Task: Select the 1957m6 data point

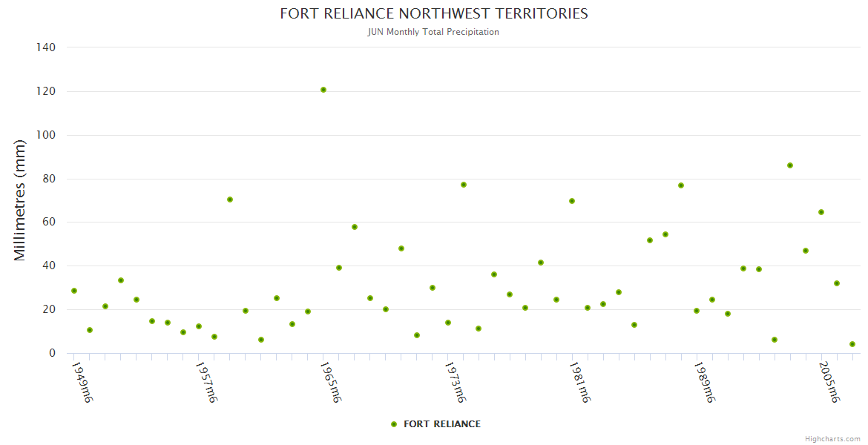Action: (199, 326)
